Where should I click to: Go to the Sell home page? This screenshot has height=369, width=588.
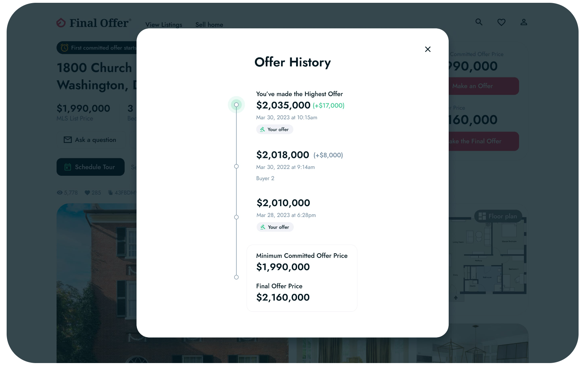click(x=209, y=25)
